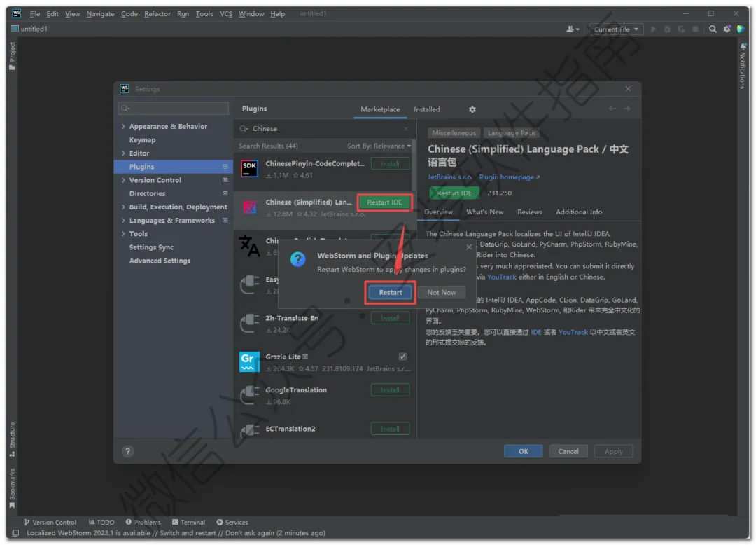This screenshot has height=545, width=756.
Task: Click the WebStorm logo in the title bar
Action: pyautogui.click(x=17, y=13)
